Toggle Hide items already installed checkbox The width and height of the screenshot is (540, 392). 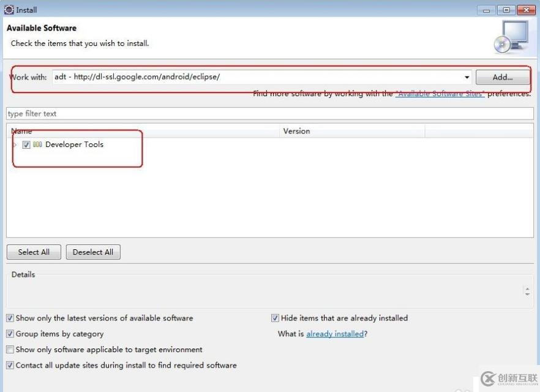276,318
